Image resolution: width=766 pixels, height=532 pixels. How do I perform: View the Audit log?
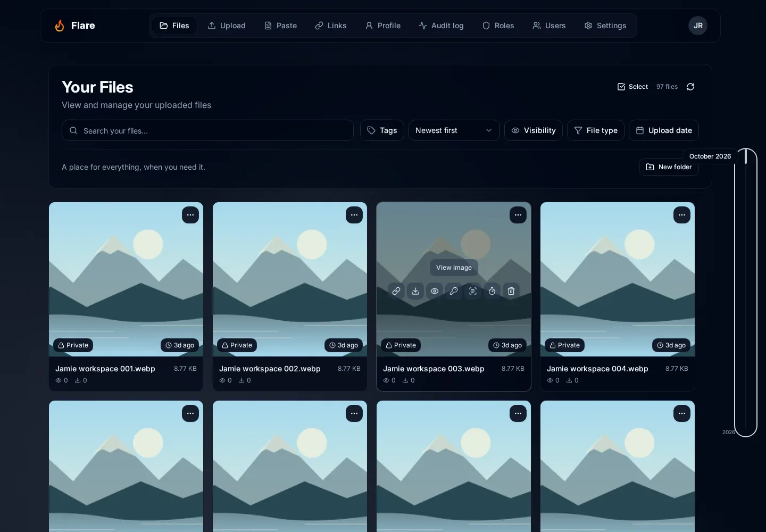441,26
